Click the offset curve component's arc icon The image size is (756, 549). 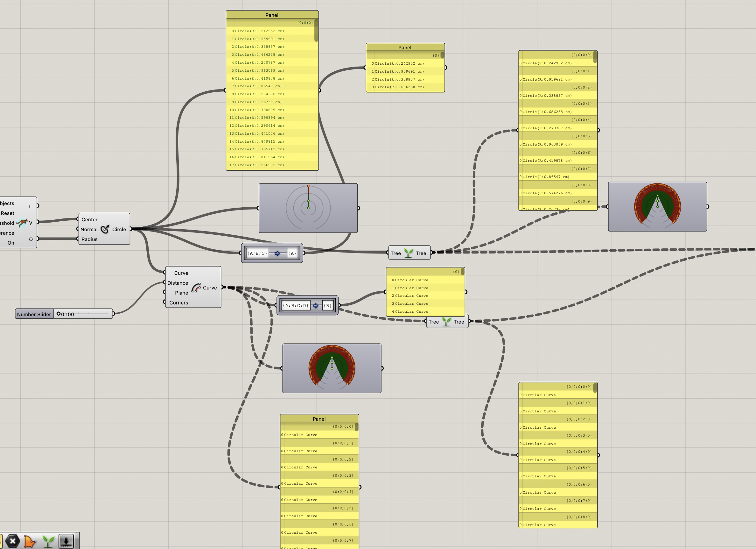click(x=196, y=288)
